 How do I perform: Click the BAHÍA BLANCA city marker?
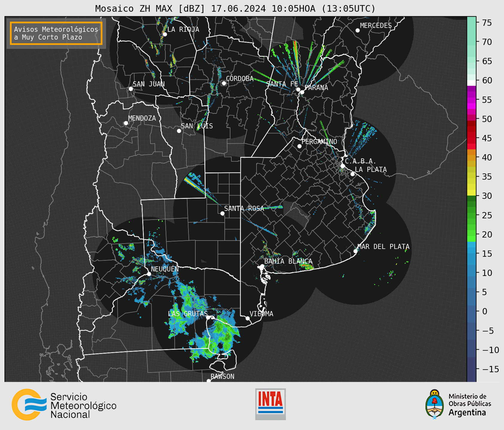click(x=262, y=266)
